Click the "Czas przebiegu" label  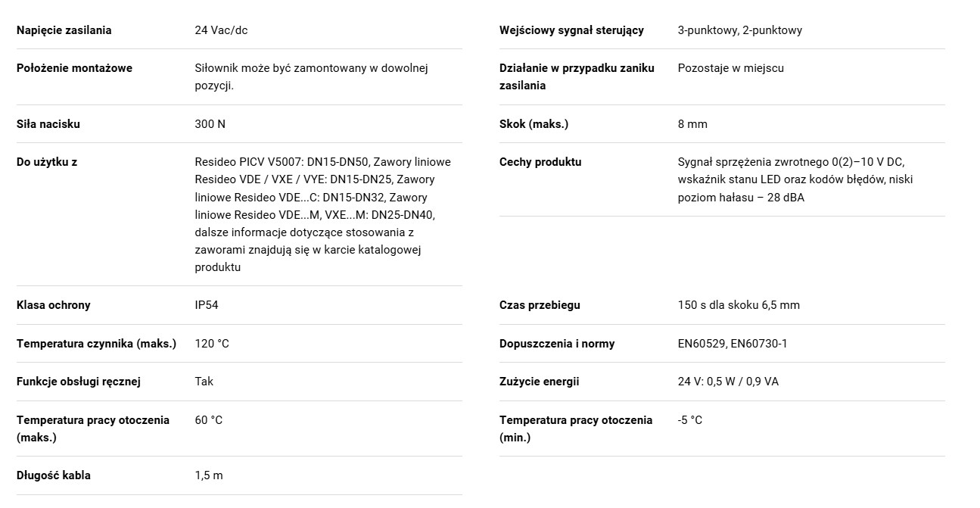tap(540, 305)
